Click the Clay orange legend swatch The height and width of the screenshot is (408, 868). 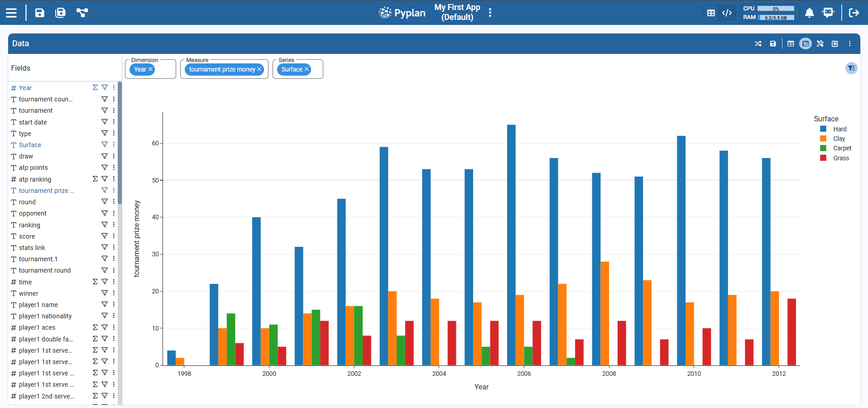(823, 139)
